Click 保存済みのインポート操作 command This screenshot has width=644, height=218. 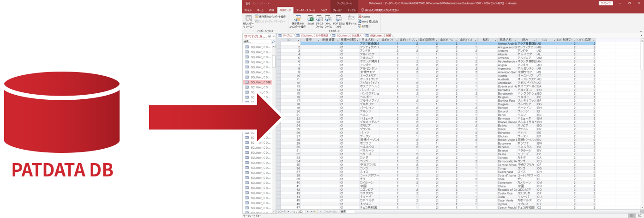coord(271,17)
